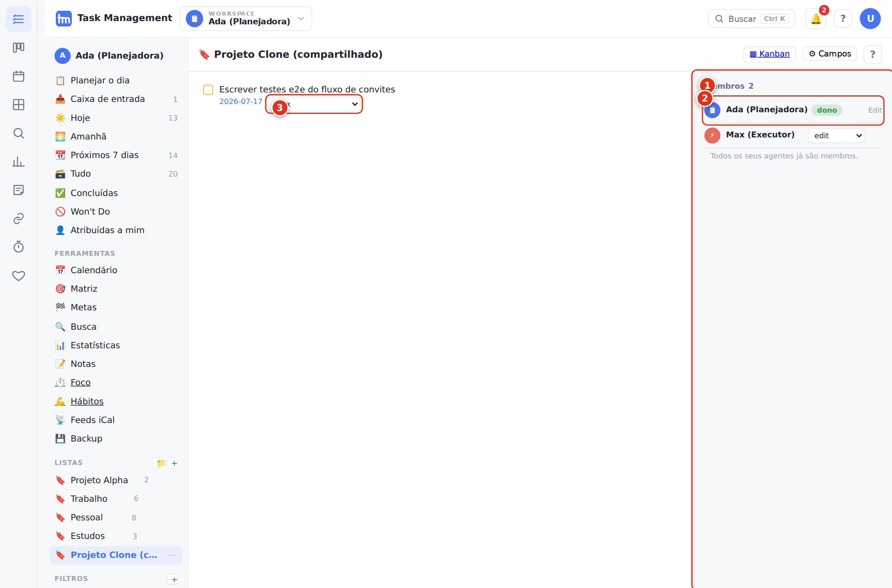Image resolution: width=892 pixels, height=588 pixels.
Task: Open the Projeto Clone list options ellipsis
Action: [171, 555]
